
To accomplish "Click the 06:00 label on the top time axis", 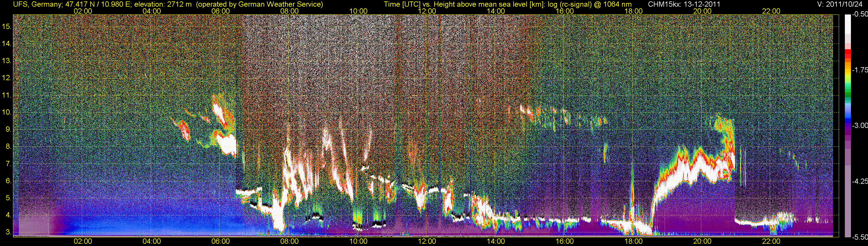I will coord(221,11).
